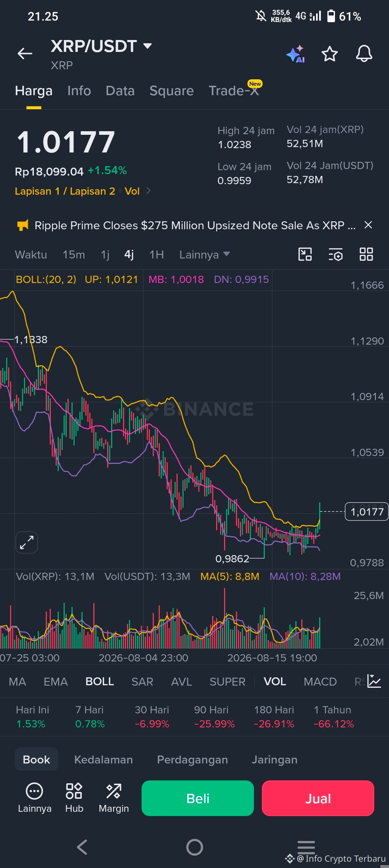Toggle AVL indicator
Screen dimensions: 389x868
tap(181, 681)
